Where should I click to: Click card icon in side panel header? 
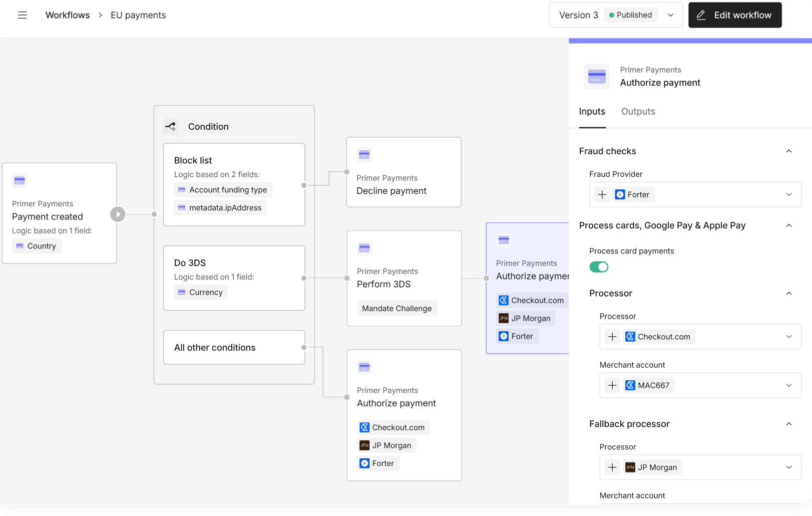pos(597,77)
